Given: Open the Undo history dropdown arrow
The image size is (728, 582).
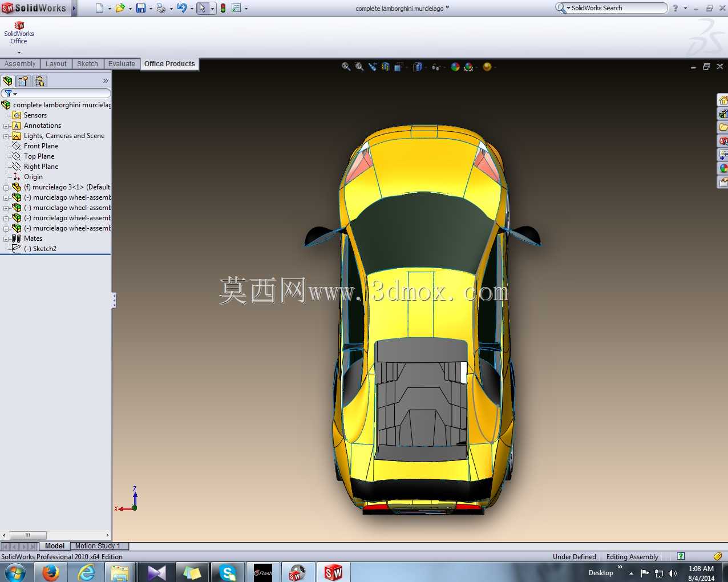Looking at the screenshot, I should pos(192,9).
